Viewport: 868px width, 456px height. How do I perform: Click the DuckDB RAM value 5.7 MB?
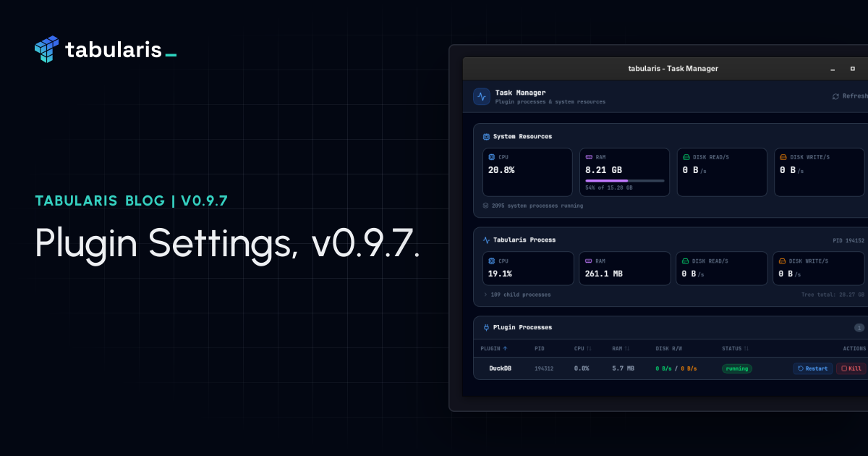coord(623,368)
